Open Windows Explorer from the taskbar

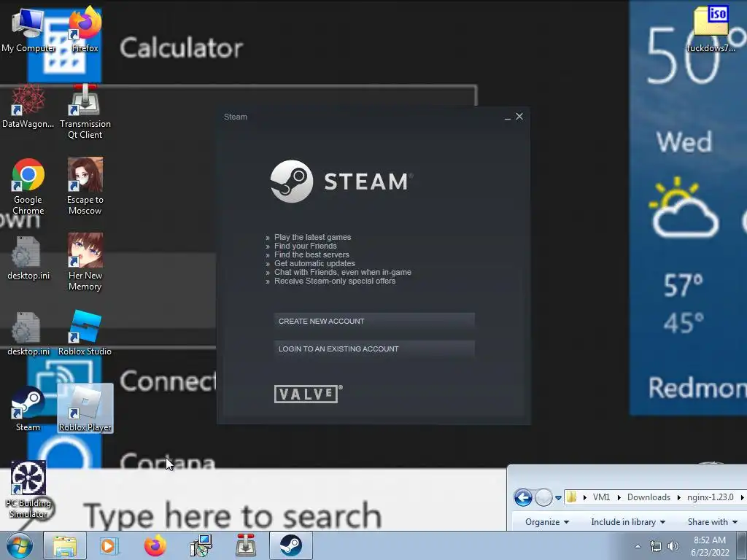[65, 545]
